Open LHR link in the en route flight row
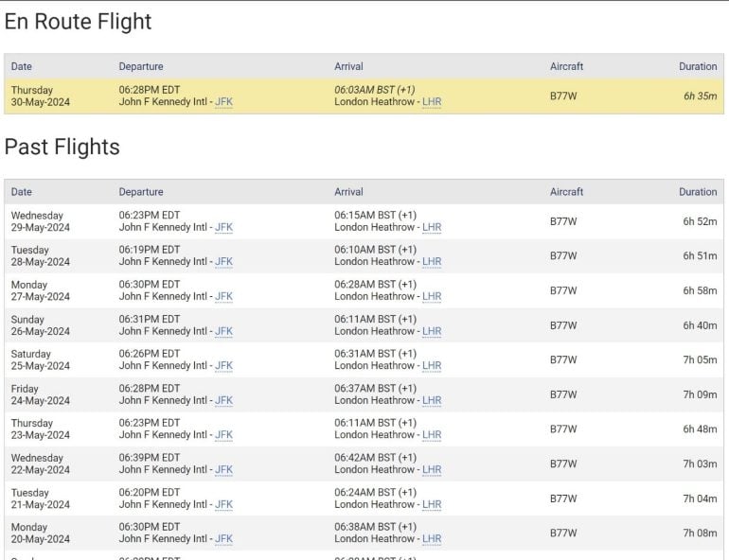The height and width of the screenshot is (560, 729). click(432, 102)
